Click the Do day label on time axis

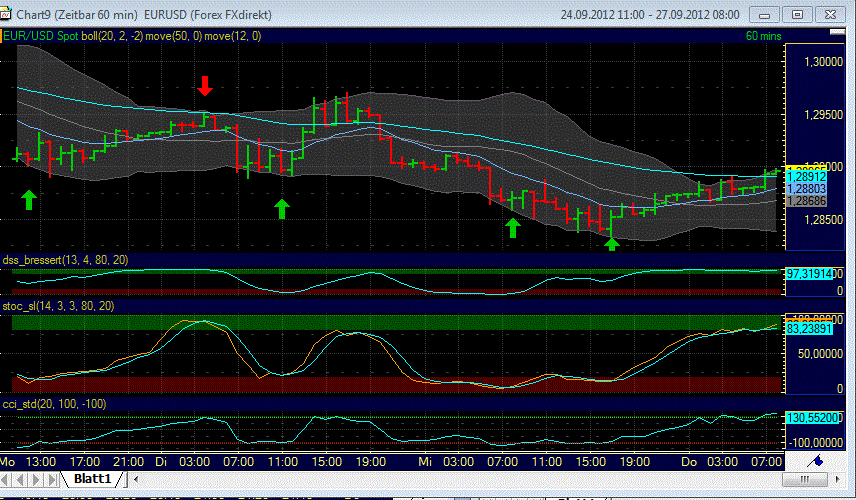[689, 462]
